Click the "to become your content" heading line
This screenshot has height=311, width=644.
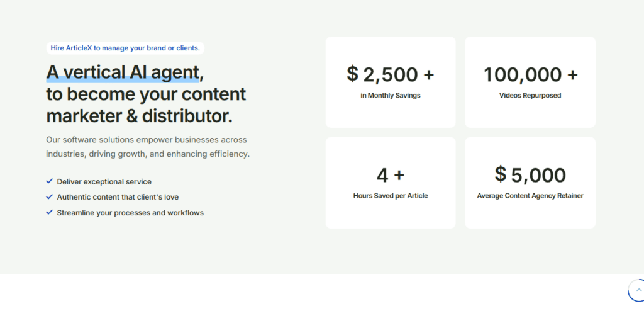[146, 94]
